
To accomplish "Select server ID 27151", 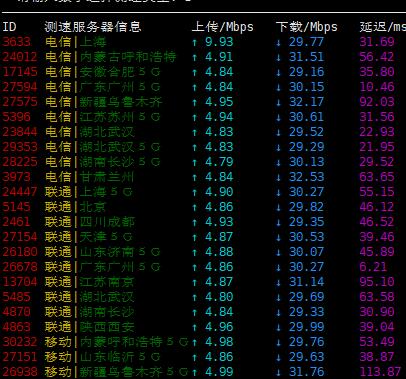I will pos(20,357).
